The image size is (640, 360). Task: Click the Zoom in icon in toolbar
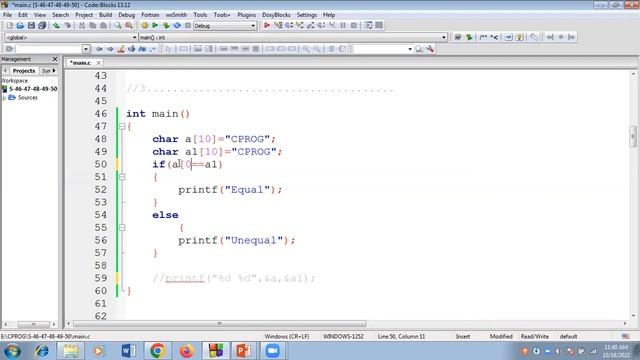tap(305, 49)
